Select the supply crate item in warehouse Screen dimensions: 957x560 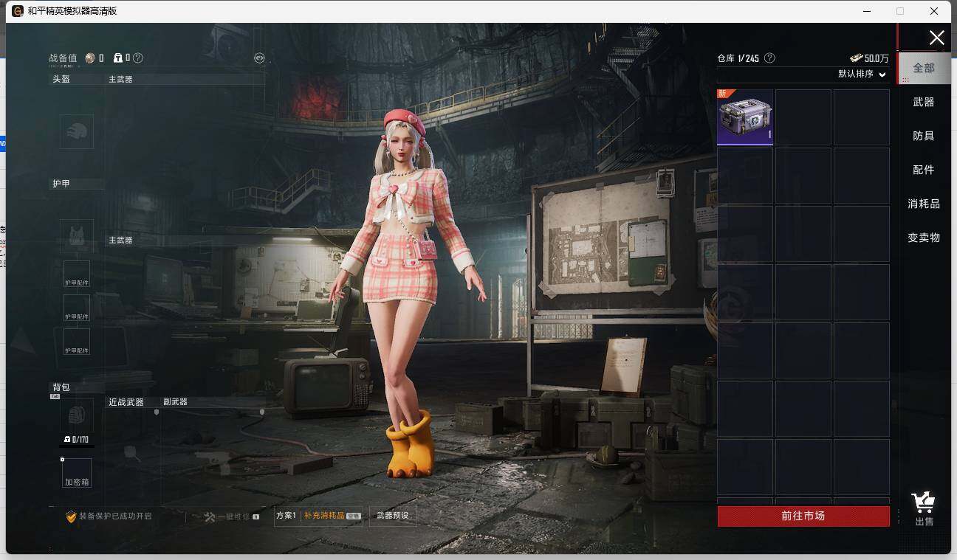click(x=745, y=117)
